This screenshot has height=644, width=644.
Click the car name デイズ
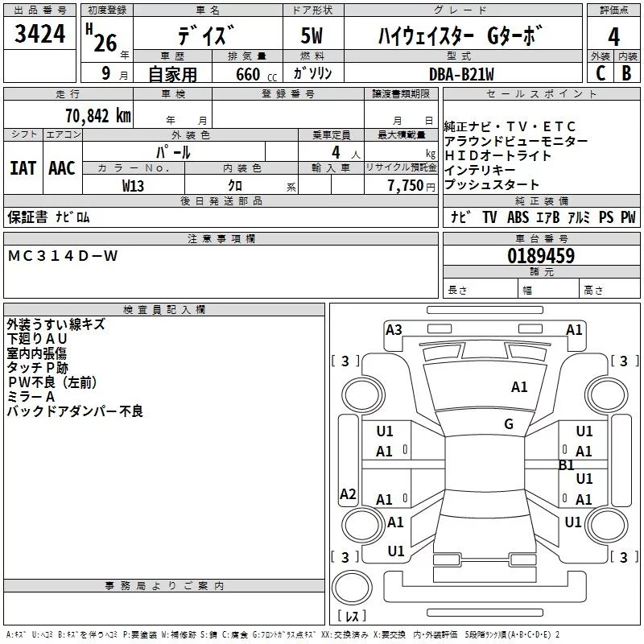[x=207, y=35]
